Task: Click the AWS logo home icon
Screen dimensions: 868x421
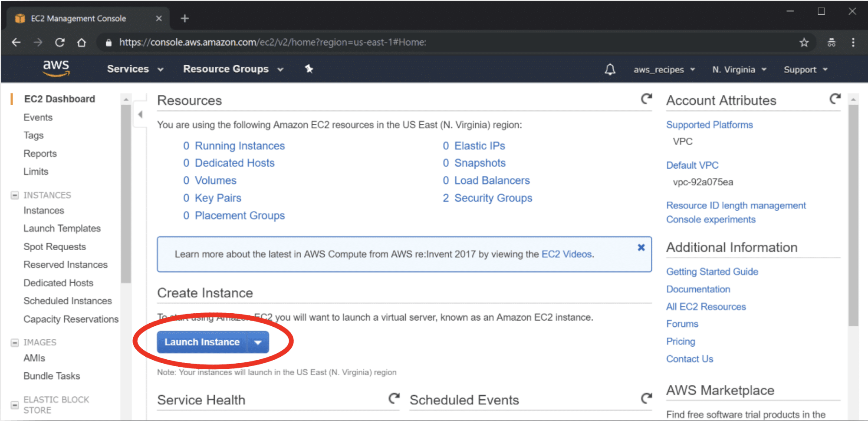Action: (x=56, y=68)
